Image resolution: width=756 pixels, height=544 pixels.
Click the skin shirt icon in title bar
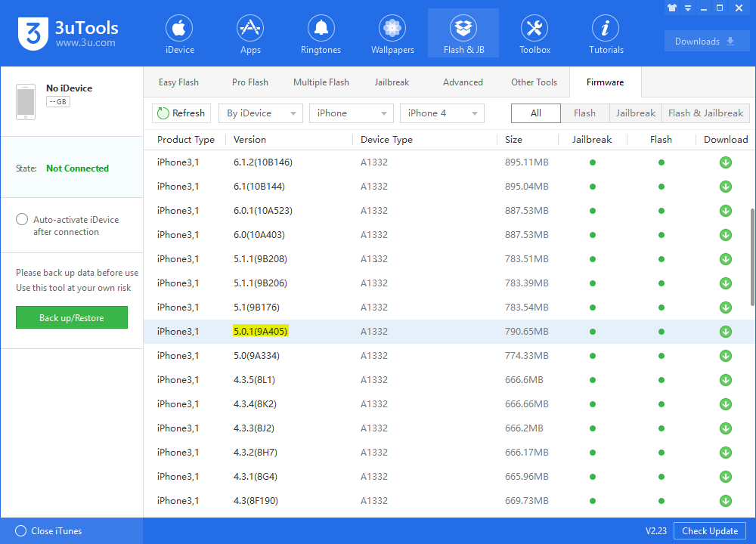coord(672,8)
